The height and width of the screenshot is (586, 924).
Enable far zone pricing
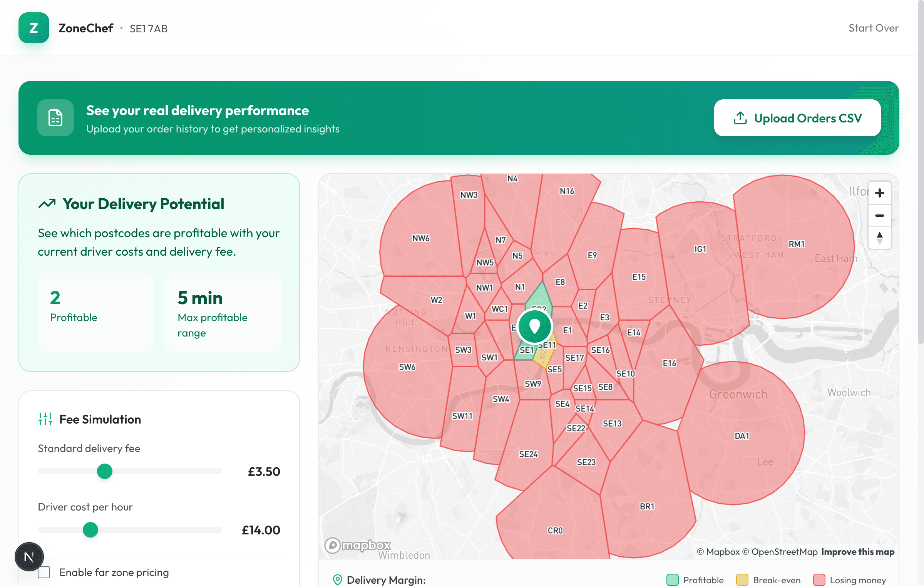point(44,573)
